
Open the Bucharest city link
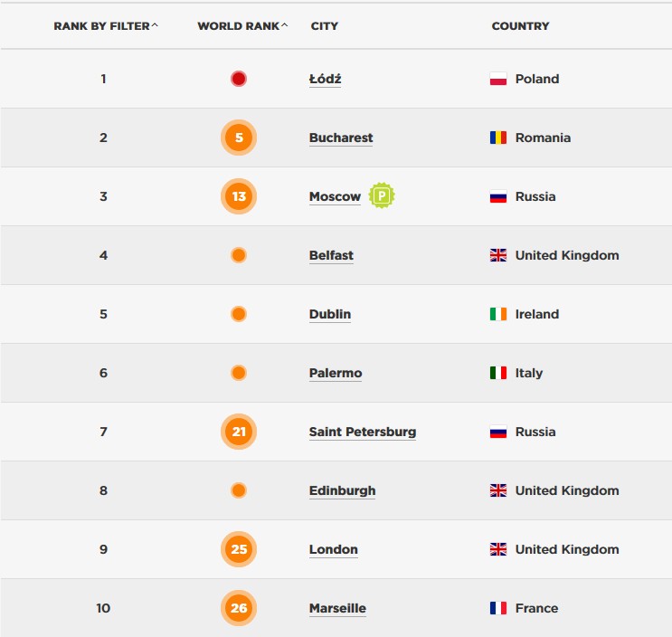(x=341, y=138)
